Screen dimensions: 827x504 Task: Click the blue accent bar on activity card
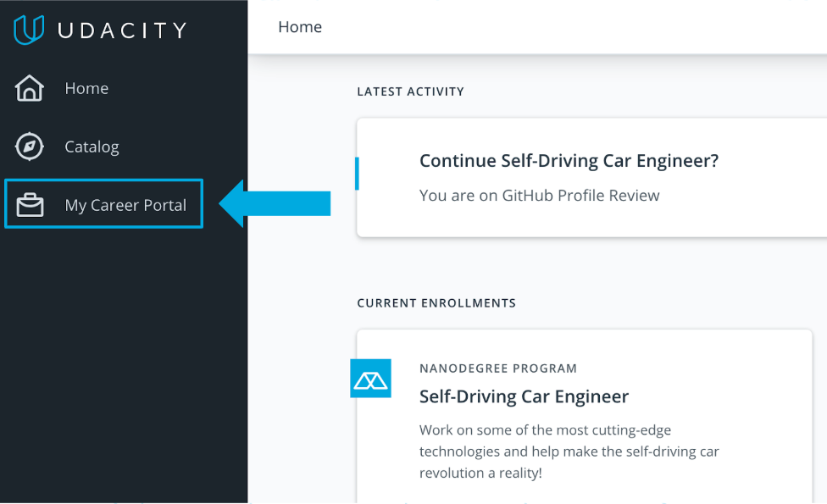pos(358,173)
